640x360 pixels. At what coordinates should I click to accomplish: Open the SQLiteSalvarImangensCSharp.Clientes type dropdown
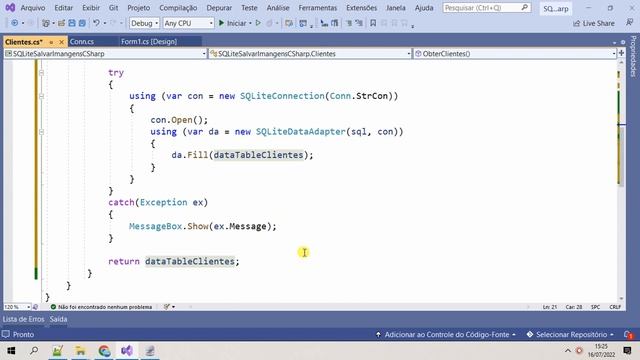tap(310, 53)
